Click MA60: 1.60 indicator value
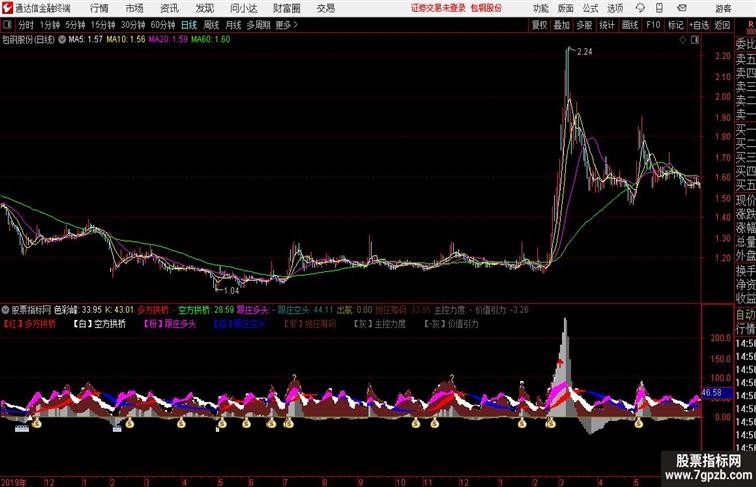Screen dimensions: 756x487 210,40
